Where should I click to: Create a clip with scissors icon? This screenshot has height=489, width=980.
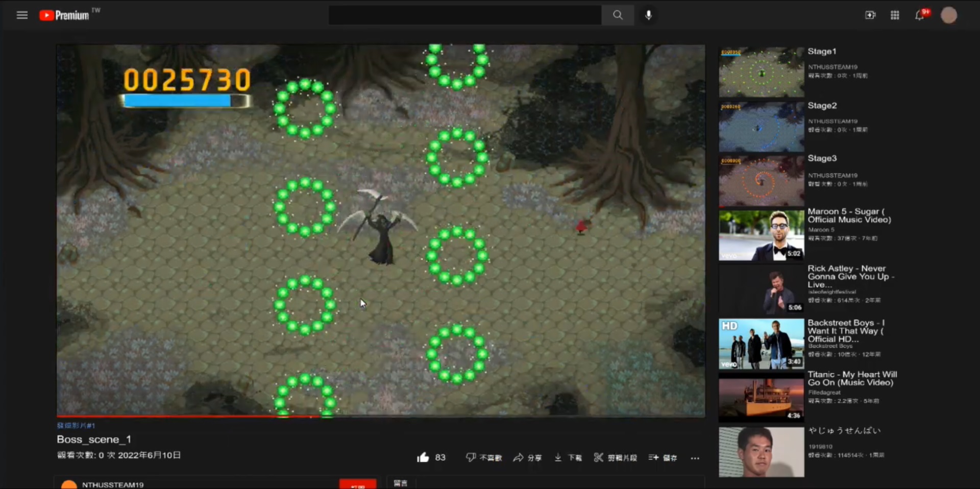(615, 457)
